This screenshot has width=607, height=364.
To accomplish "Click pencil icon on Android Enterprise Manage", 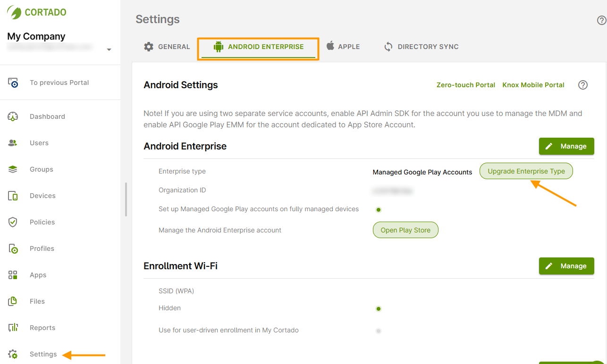I will pos(549,146).
